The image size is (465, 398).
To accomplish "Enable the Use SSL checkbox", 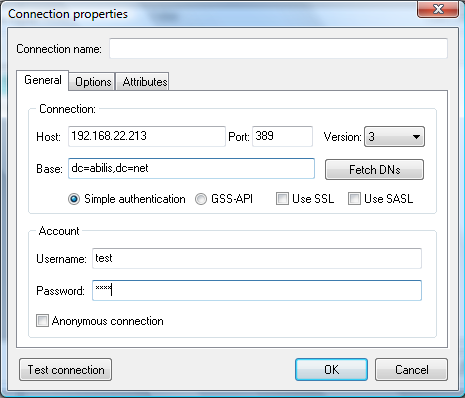I will pos(282,199).
